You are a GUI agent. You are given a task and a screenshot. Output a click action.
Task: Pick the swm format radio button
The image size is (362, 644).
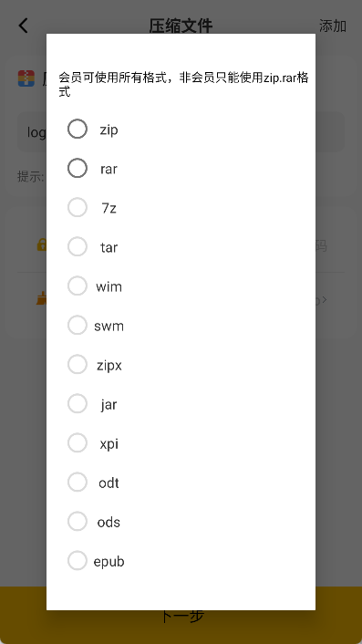pos(78,326)
